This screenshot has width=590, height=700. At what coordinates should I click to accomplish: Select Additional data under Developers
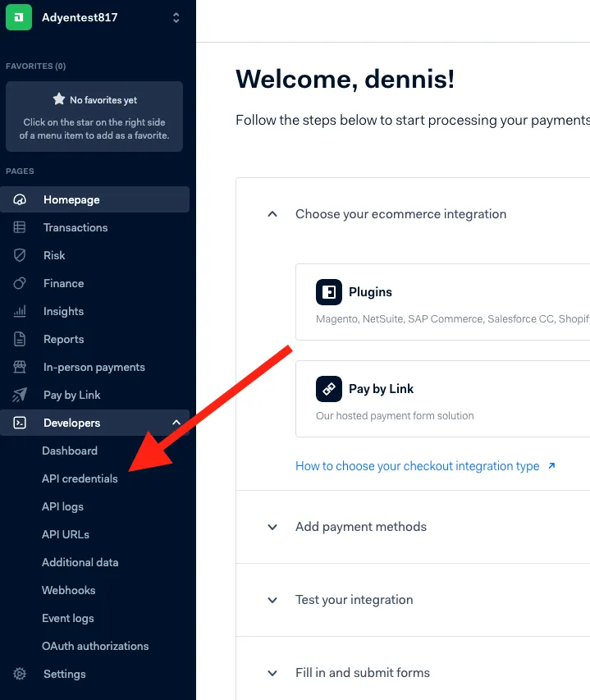click(80, 562)
